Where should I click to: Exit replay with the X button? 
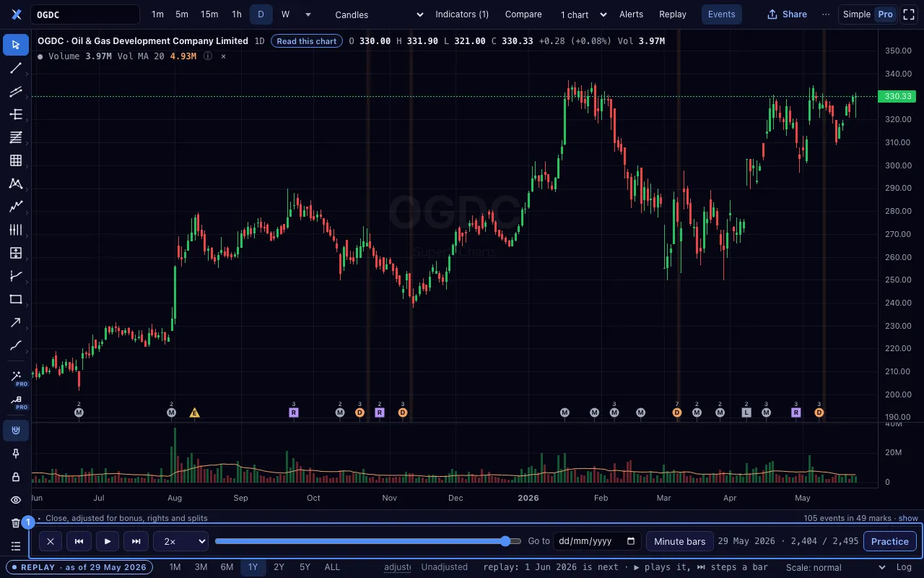[x=51, y=541]
